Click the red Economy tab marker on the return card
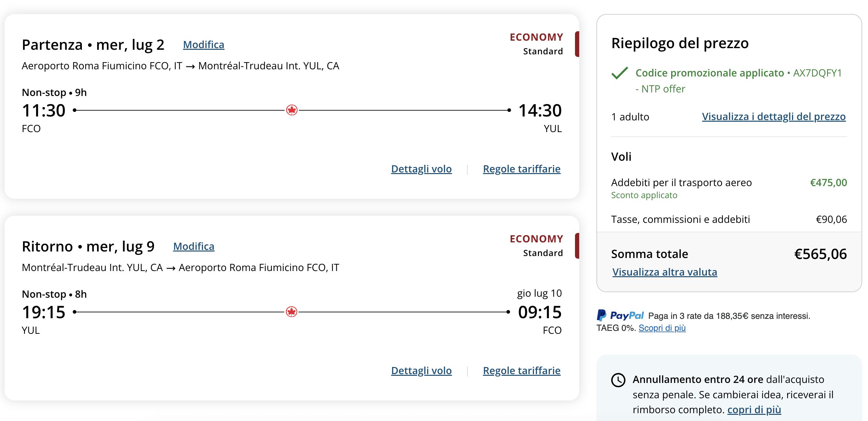Image resolution: width=868 pixels, height=421 pixels. (577, 246)
